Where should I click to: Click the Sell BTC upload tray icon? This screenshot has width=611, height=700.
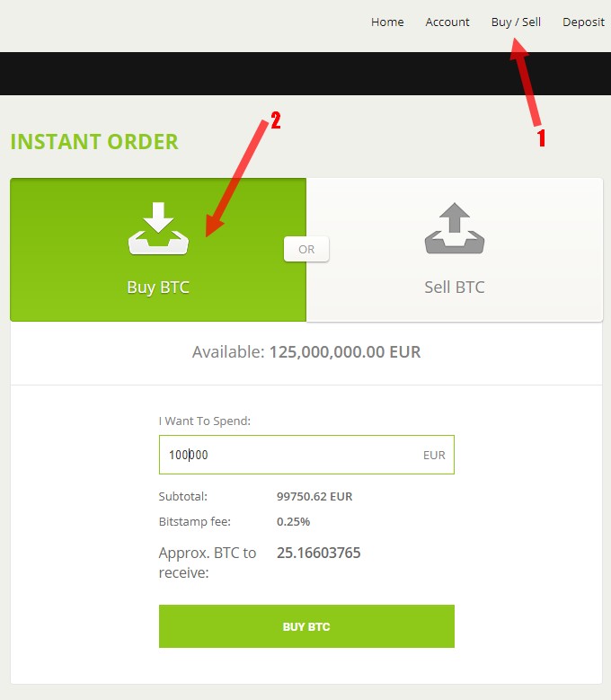click(x=455, y=228)
